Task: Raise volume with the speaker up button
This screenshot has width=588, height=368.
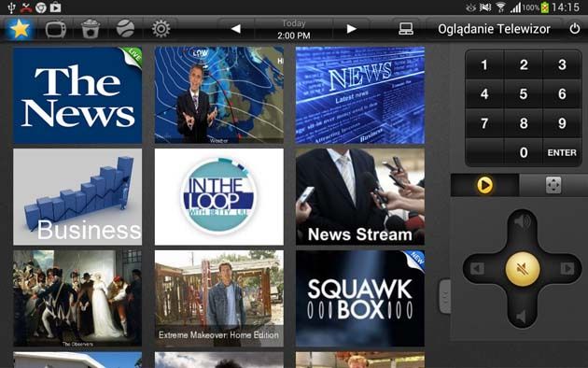Action: [x=522, y=221]
